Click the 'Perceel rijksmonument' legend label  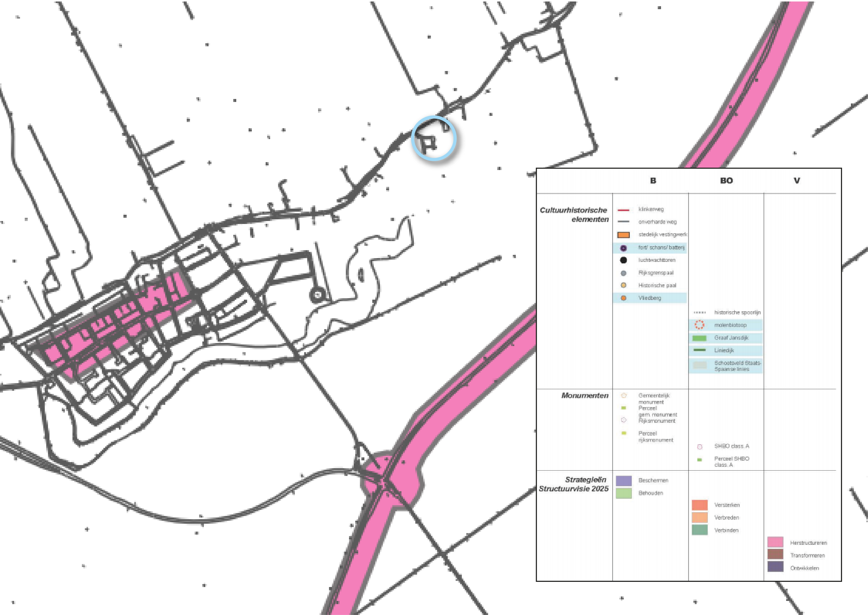[x=656, y=437]
